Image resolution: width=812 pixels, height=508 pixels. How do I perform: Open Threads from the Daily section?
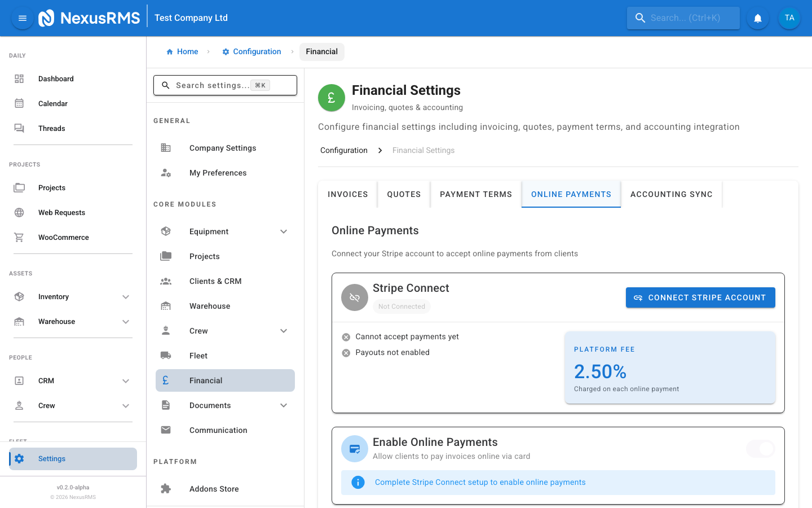51,128
